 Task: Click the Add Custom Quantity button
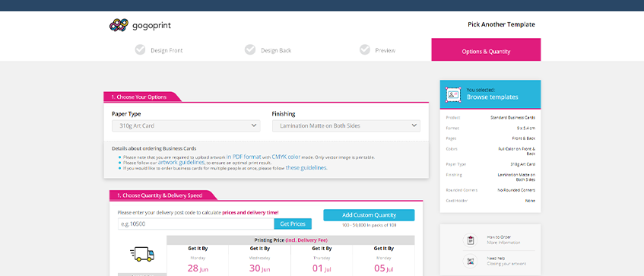(x=369, y=215)
